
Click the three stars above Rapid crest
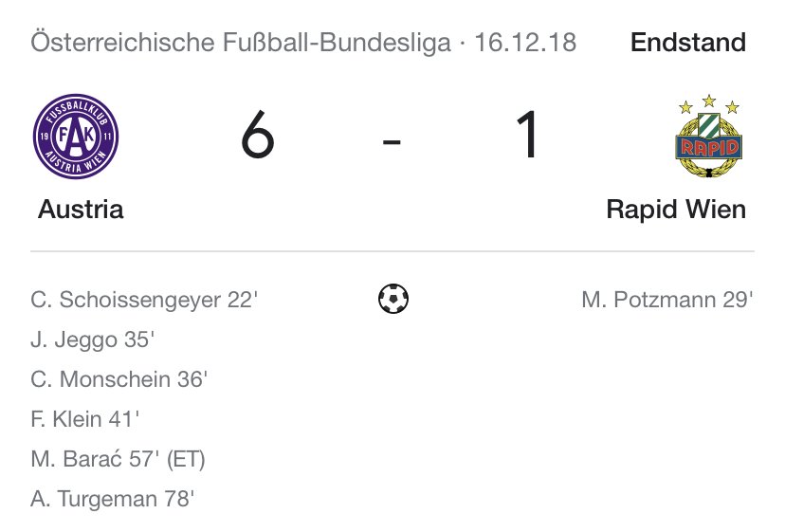[x=707, y=103]
